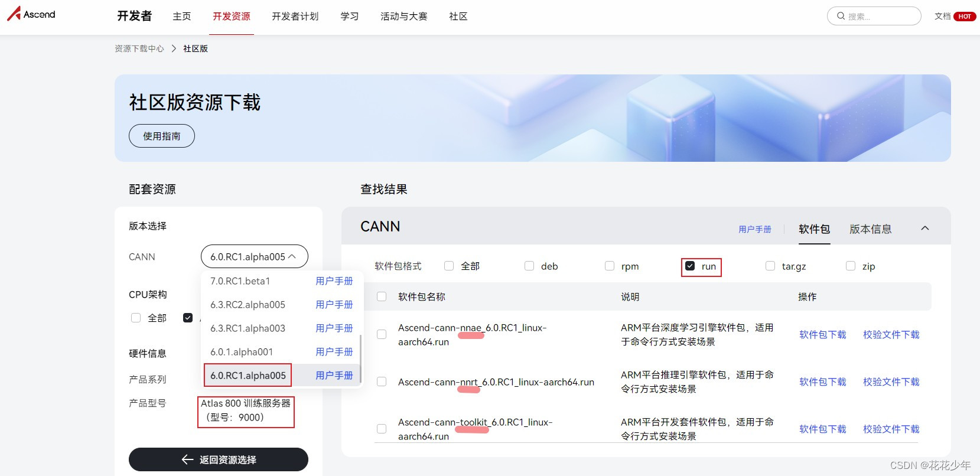Download the nnae checksum file

pyautogui.click(x=891, y=334)
